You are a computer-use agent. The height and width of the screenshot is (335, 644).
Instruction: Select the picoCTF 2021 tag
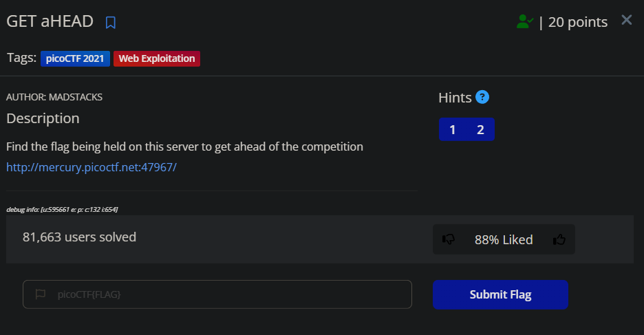[x=75, y=58]
